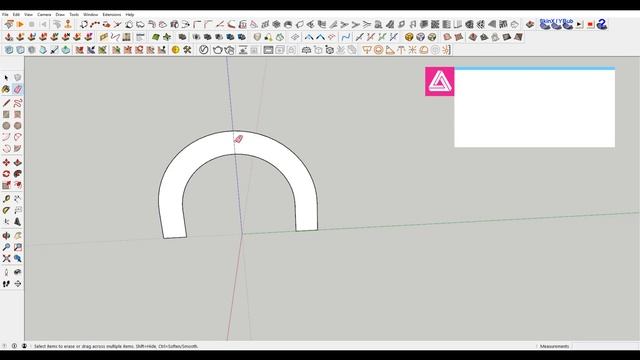
Task: Open the Help menu
Action: pyautogui.click(x=130, y=14)
